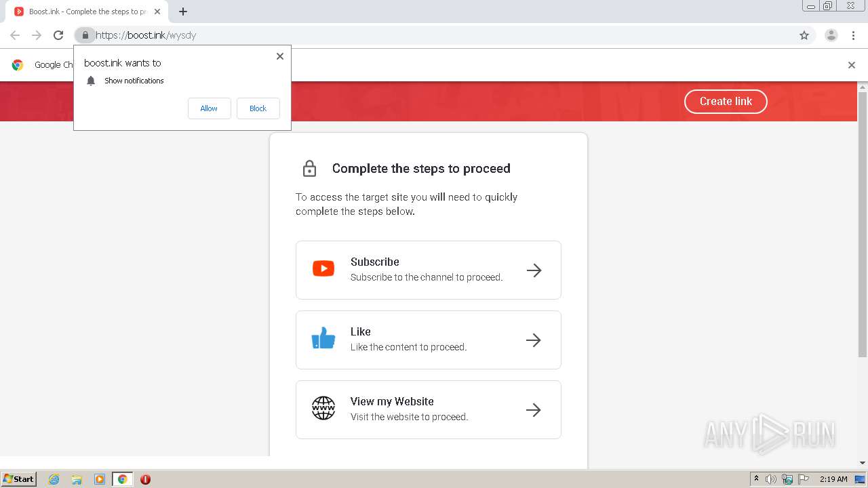
Task: Open the Windows Start menu
Action: 19,479
